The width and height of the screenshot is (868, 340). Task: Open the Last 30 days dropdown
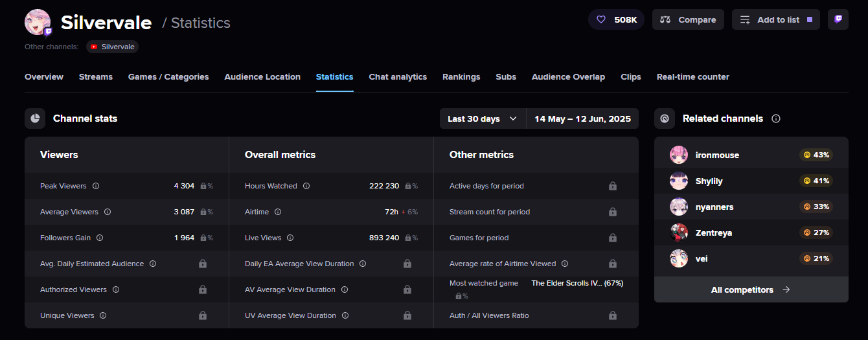coord(482,119)
